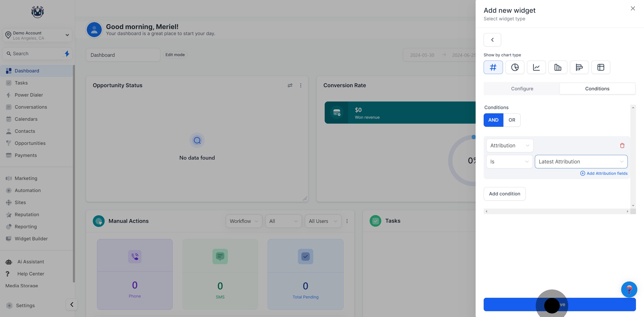Expand the Latest Attribution value dropdown
Screen dimensions: 644x317
click(581, 161)
